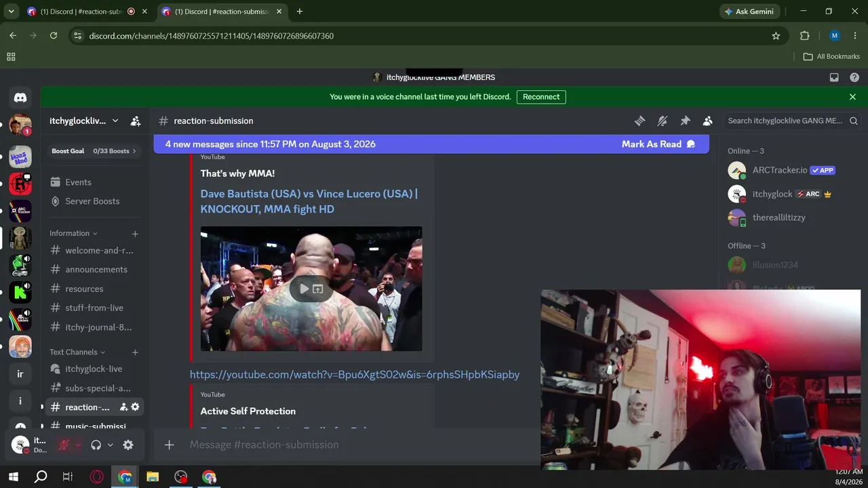
Task: Open pinned messages in channel header
Action: pos(685,121)
